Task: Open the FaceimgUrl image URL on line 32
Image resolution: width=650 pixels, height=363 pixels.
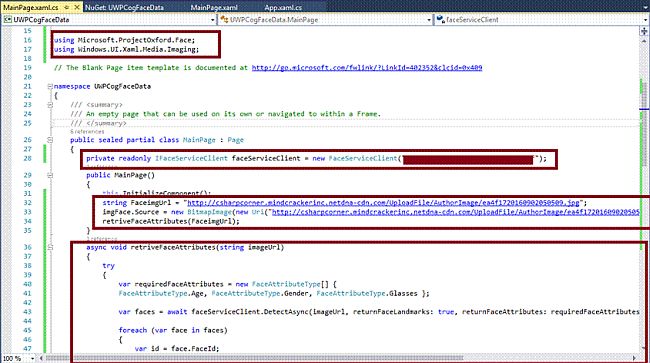Action: coord(383,203)
